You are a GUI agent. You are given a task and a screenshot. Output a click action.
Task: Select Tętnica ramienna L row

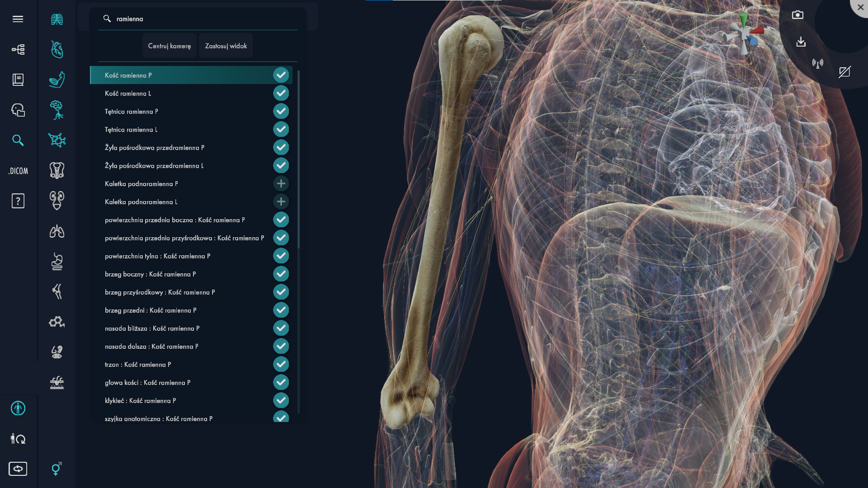191,129
